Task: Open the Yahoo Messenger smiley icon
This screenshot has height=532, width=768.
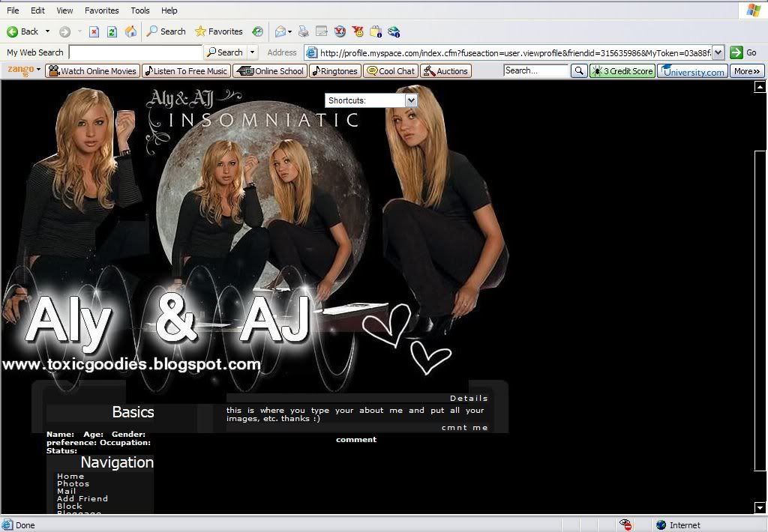Action: pyautogui.click(x=358, y=31)
